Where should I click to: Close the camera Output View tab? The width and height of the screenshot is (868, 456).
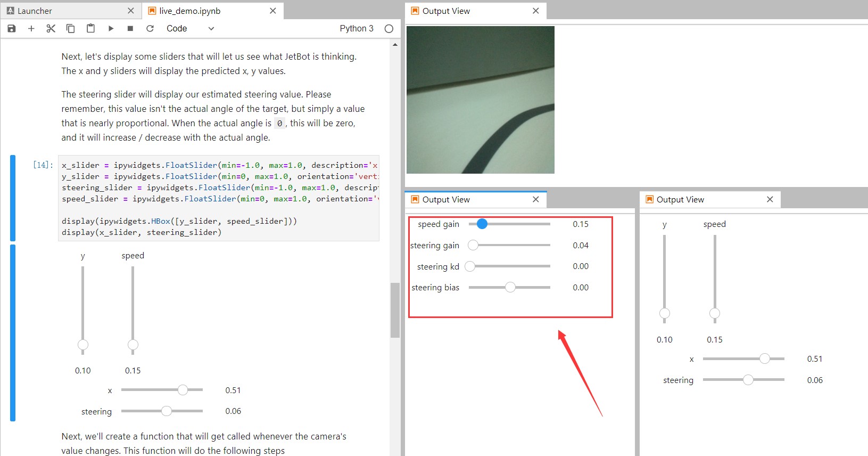point(536,11)
